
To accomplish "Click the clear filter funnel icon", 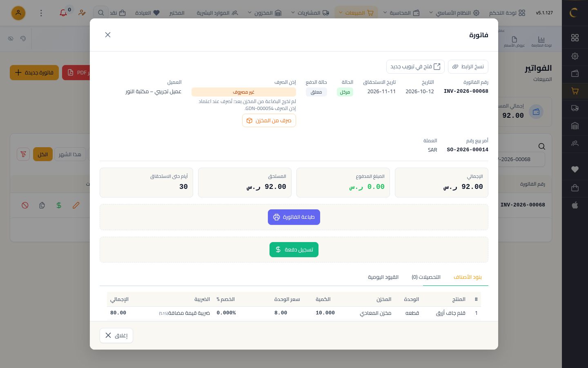I will click(23, 154).
